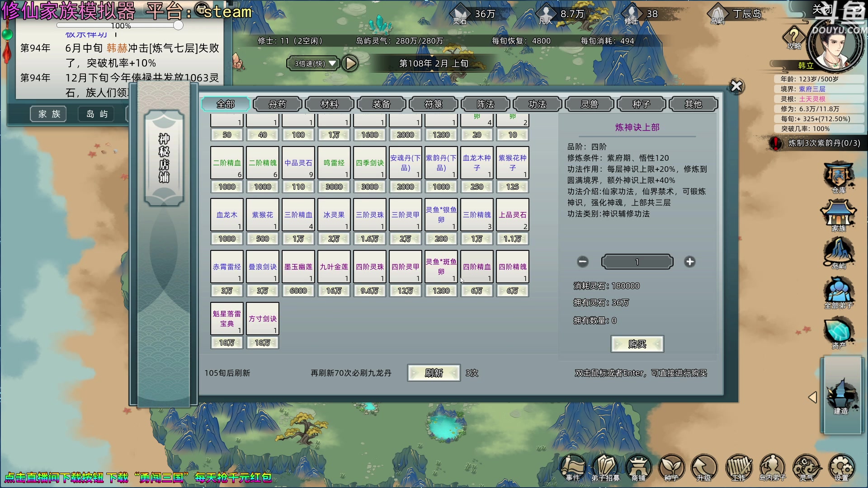This screenshot has width=868, height=488.
Task: Select the 岛屿 tab in left panel
Action: [95, 114]
